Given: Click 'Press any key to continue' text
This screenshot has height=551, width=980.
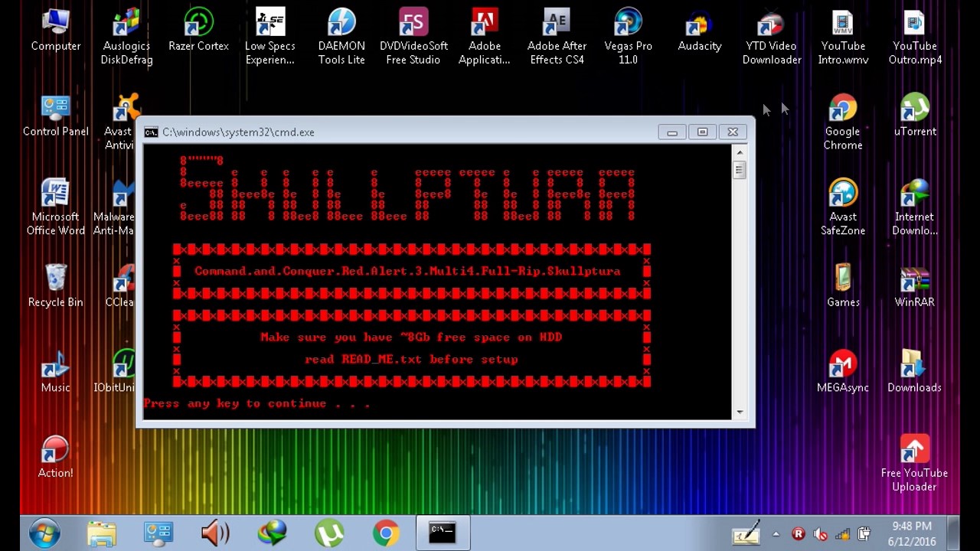Looking at the screenshot, I should (257, 403).
